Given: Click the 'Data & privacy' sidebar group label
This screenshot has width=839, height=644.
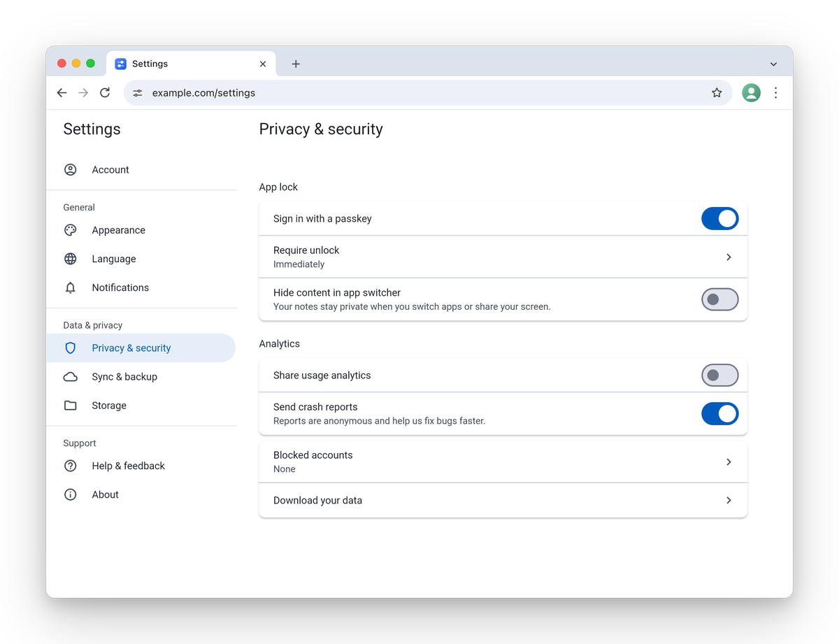Looking at the screenshot, I should click(93, 325).
